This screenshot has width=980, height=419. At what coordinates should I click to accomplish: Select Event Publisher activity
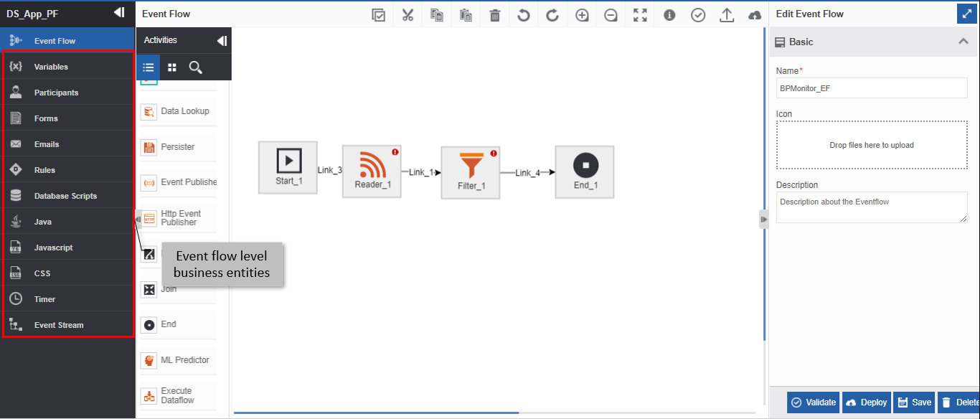pyautogui.click(x=176, y=182)
